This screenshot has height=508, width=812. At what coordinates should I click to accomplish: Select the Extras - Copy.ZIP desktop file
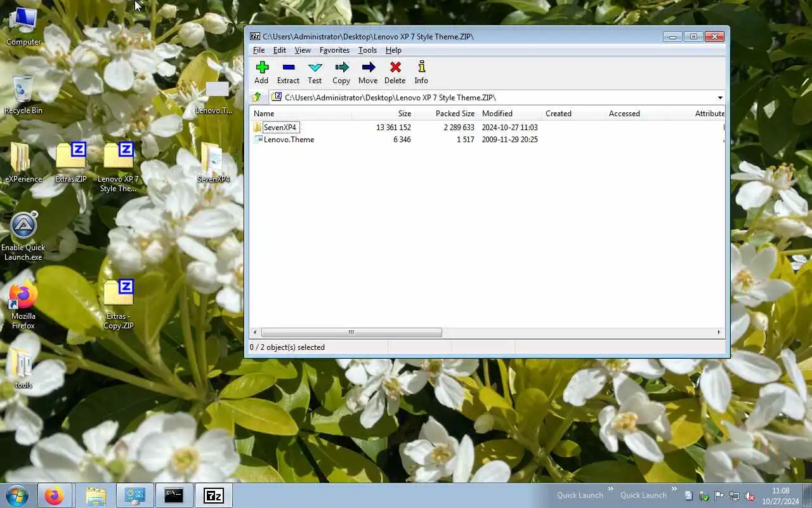click(118, 305)
